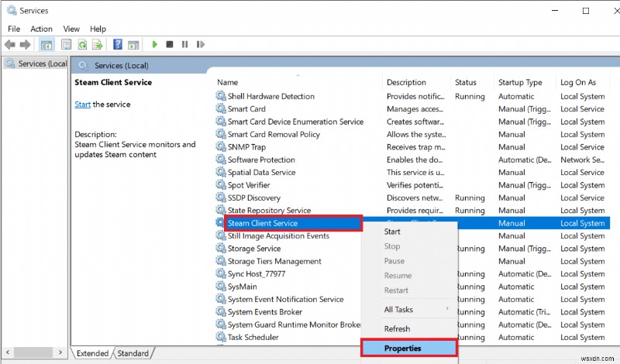This screenshot has width=620, height=364.
Task: Switch to the Extended tab
Action: pyautogui.click(x=91, y=353)
